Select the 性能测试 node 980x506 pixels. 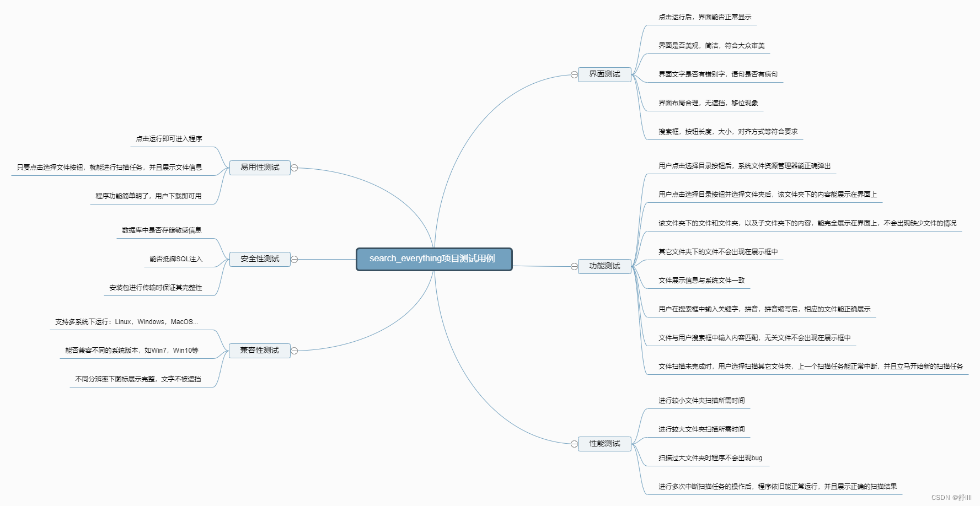point(604,444)
